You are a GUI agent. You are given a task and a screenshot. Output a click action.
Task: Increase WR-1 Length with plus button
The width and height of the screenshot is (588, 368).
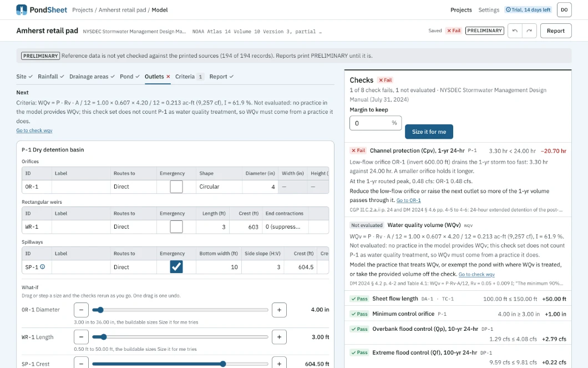point(279,337)
